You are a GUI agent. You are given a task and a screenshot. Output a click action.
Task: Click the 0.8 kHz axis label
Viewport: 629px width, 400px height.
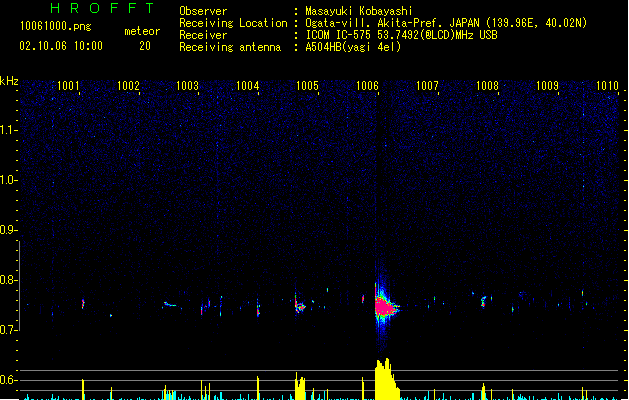tap(8, 280)
